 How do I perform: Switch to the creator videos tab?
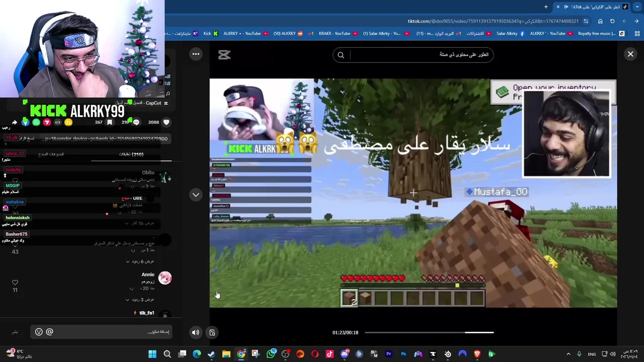pos(51,154)
